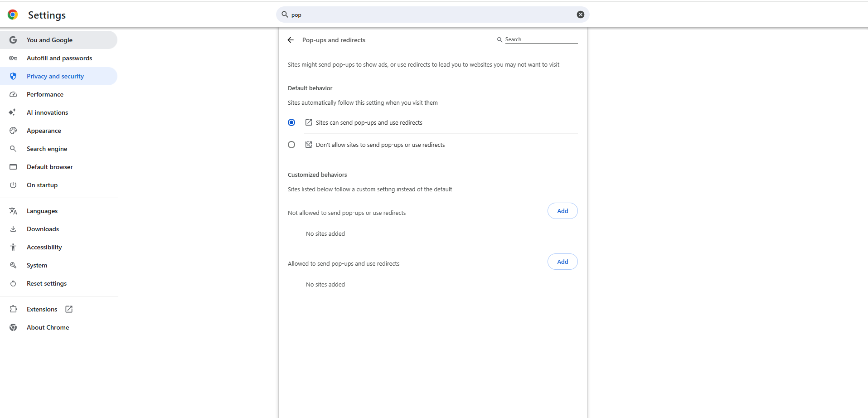Click 'Sites automatically follow this setting' description

click(x=363, y=103)
